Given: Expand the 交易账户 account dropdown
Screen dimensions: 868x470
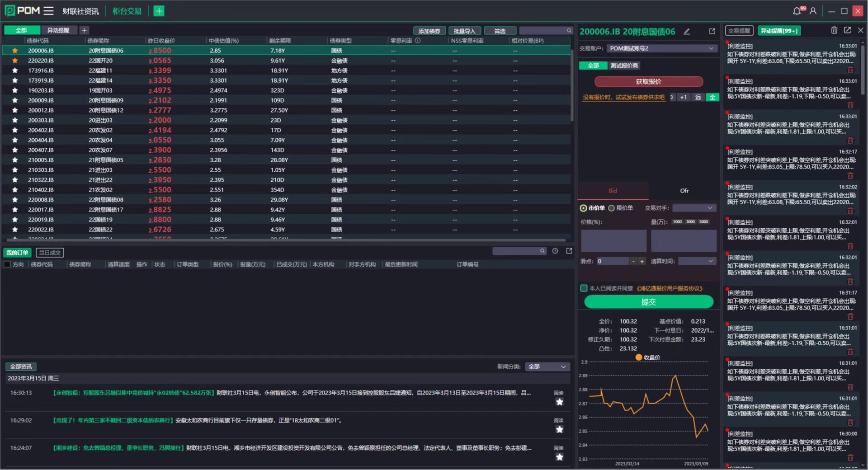Looking at the screenshot, I should (x=662, y=48).
